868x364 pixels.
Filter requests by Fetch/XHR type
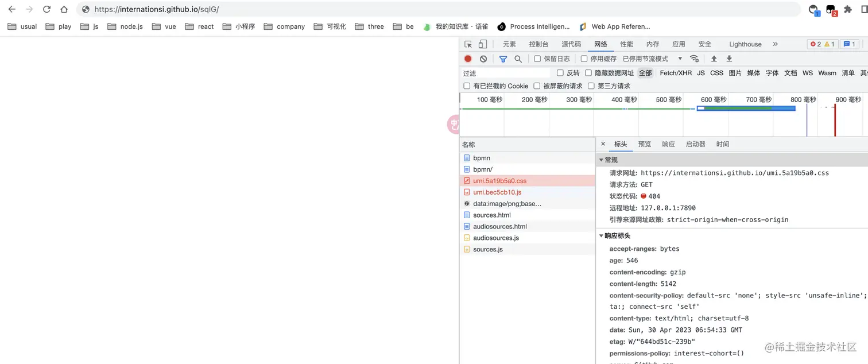tap(676, 73)
